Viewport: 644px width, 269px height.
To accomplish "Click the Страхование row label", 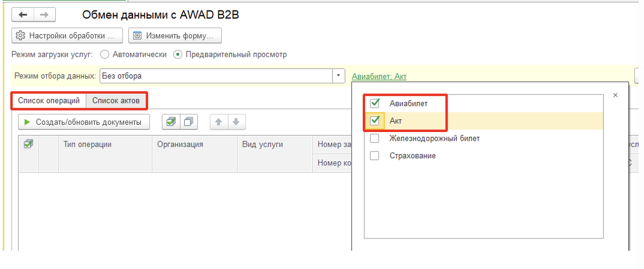I will pyautogui.click(x=413, y=156).
